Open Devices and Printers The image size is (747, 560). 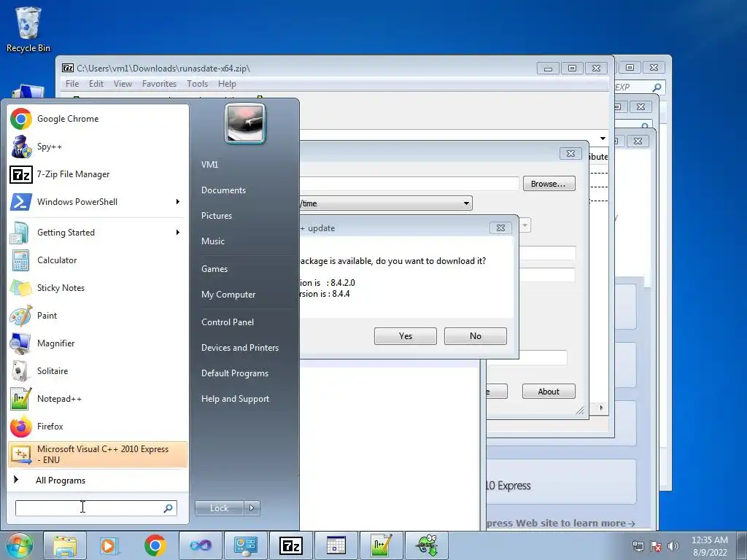[x=239, y=348]
